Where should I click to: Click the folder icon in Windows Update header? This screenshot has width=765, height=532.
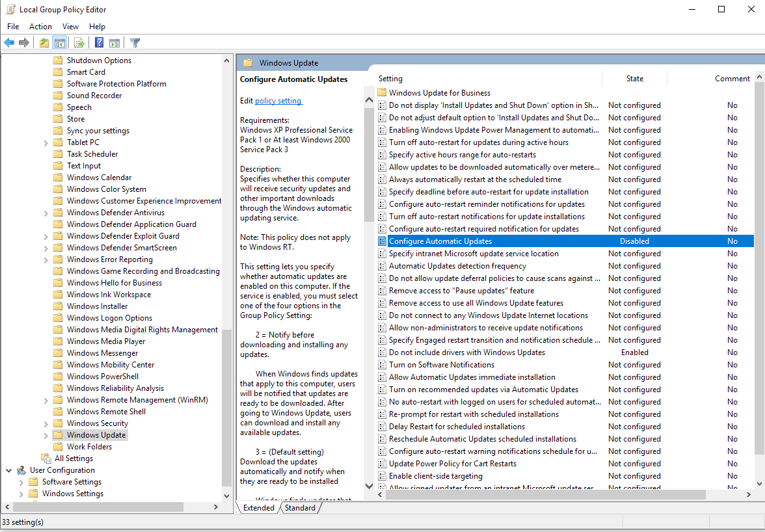click(x=248, y=63)
